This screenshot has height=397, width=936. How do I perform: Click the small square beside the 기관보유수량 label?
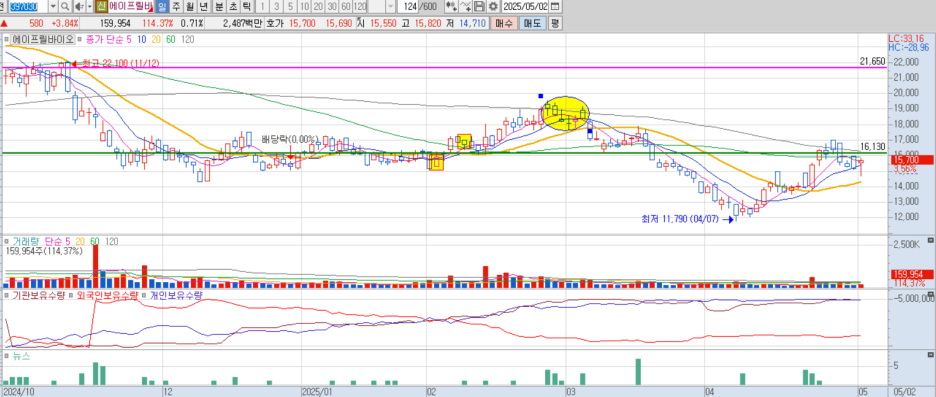(x=7, y=295)
